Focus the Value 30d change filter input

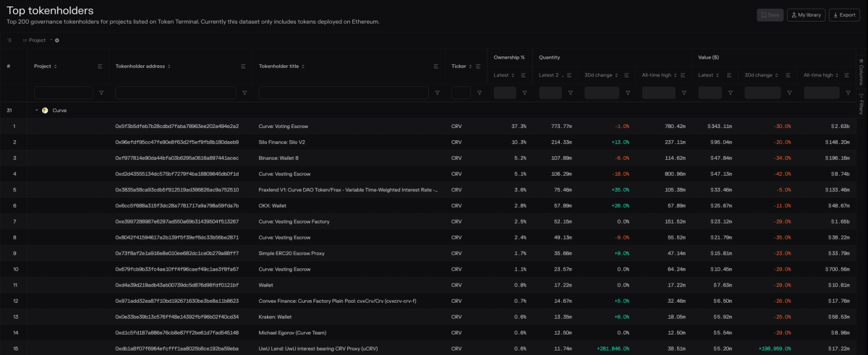click(x=762, y=93)
